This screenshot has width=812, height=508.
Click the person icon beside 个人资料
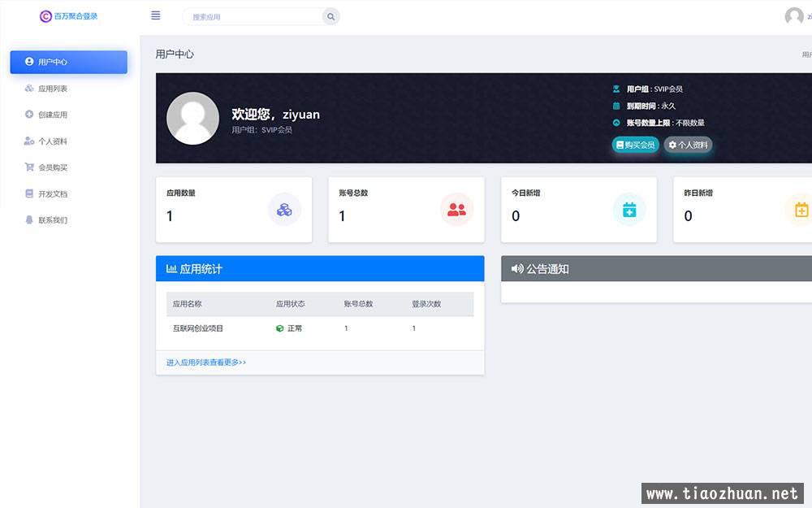click(x=29, y=141)
